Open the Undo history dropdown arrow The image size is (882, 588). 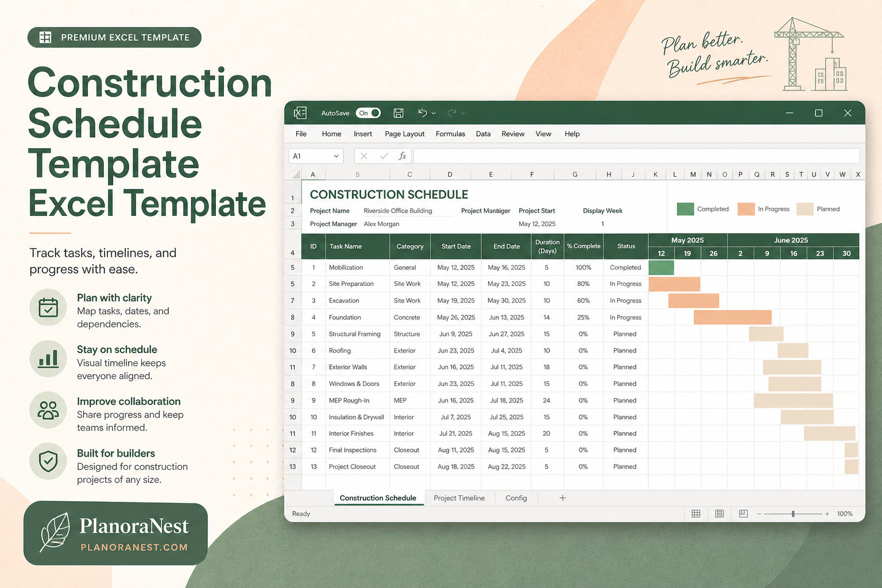434,113
